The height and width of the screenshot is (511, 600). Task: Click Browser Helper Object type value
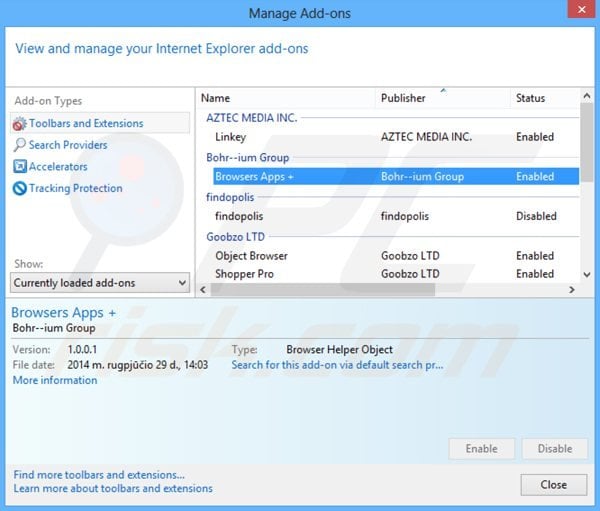(x=339, y=349)
